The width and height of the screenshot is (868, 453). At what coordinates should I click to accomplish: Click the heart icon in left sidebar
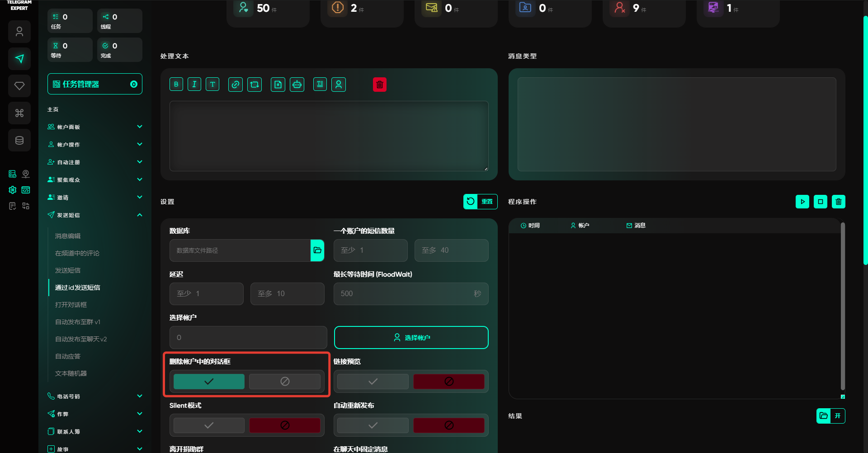click(19, 86)
